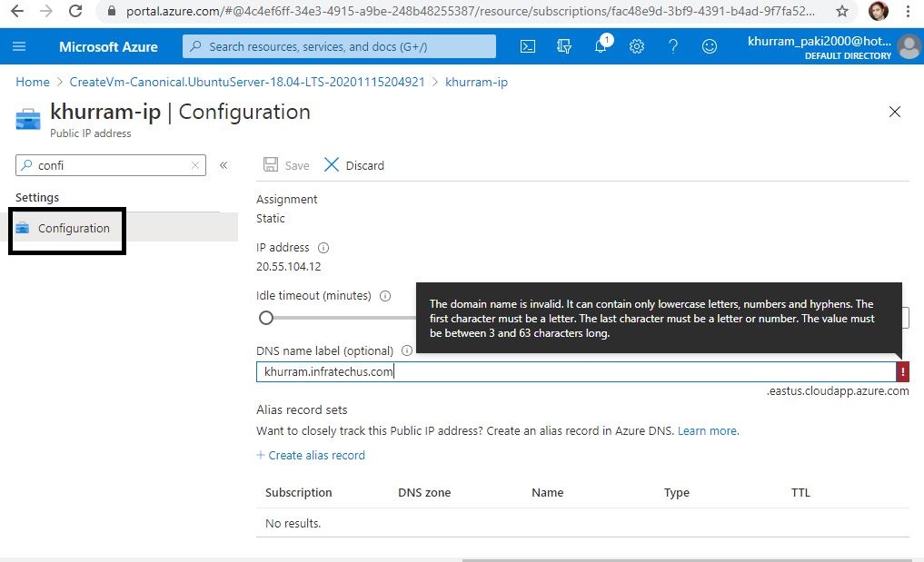Click the Save button
The width and height of the screenshot is (924, 562).
(x=286, y=165)
